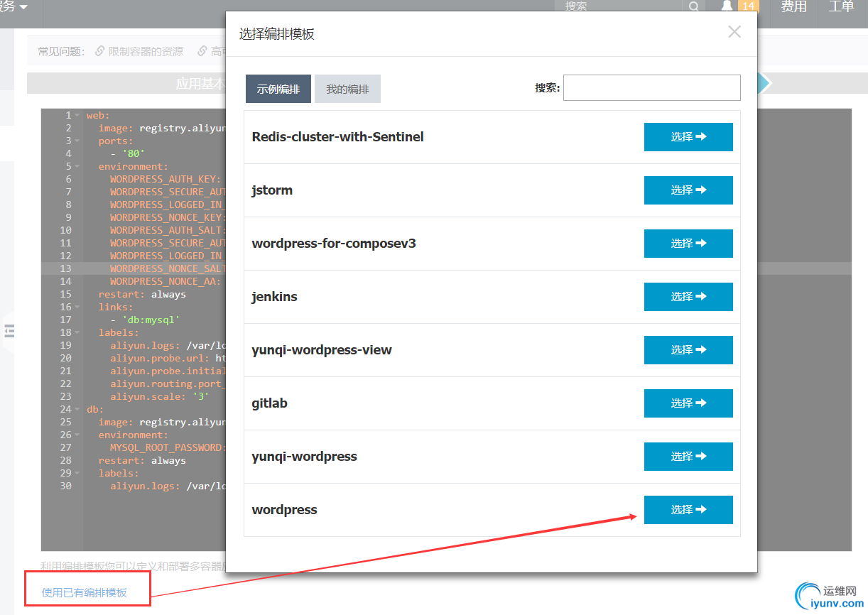Select the jstorm template

[688, 190]
